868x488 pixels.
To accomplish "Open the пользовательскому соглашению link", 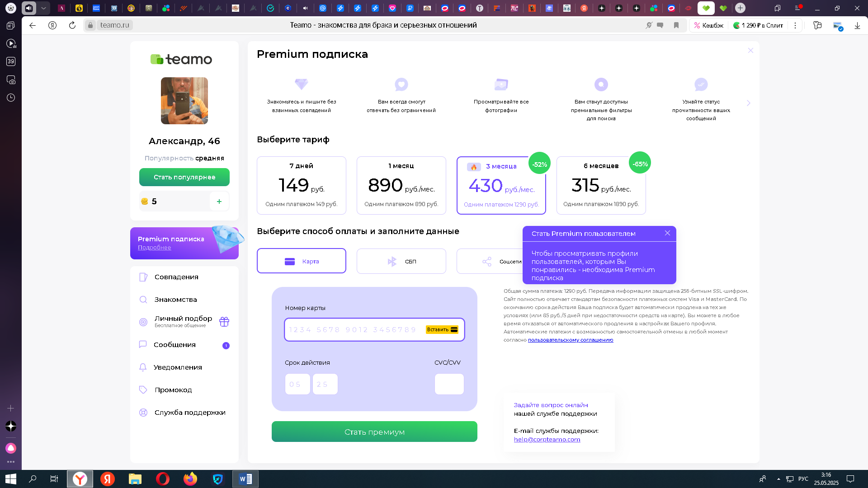I will [x=571, y=340].
